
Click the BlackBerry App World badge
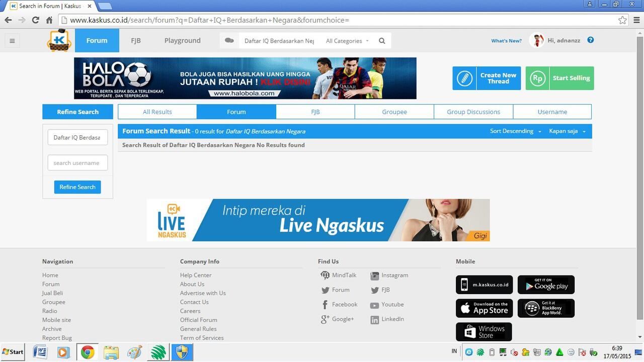click(x=546, y=308)
